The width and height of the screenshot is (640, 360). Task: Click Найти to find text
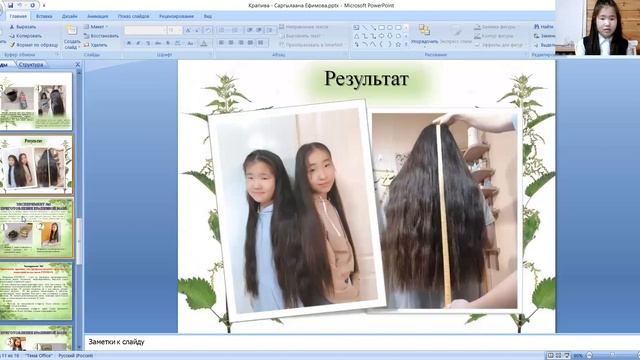coord(544,27)
